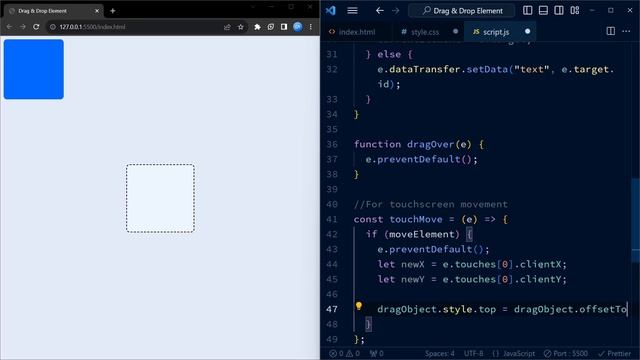This screenshot has width=640, height=360.
Task: Click the dashed drop zone box
Action: [160, 198]
